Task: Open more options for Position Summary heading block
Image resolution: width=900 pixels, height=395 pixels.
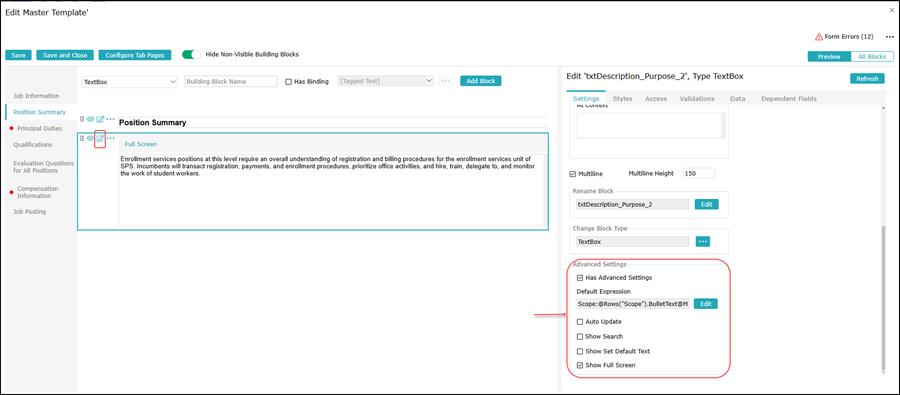Action: pyautogui.click(x=110, y=119)
